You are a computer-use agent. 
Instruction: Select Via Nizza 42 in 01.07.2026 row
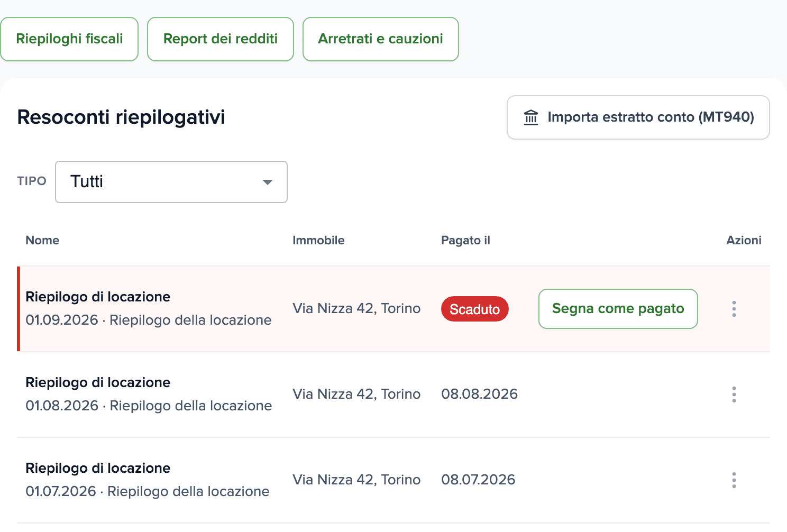(x=356, y=480)
